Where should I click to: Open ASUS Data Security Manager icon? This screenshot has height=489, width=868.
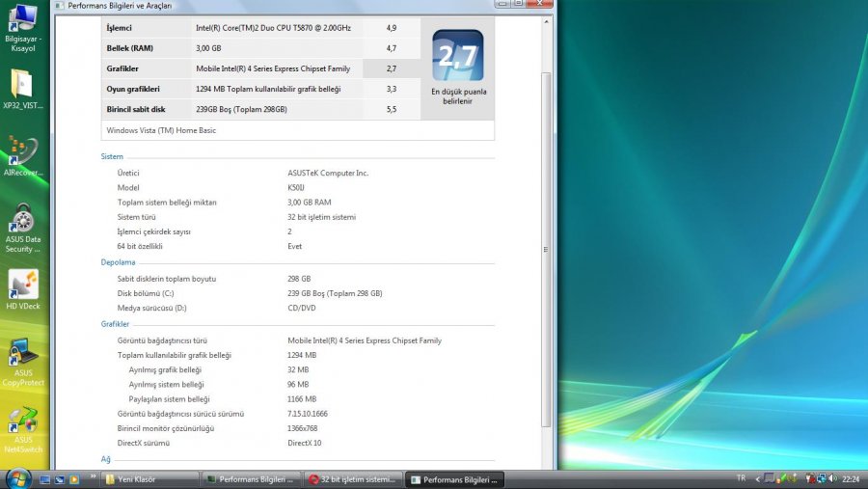[21, 222]
